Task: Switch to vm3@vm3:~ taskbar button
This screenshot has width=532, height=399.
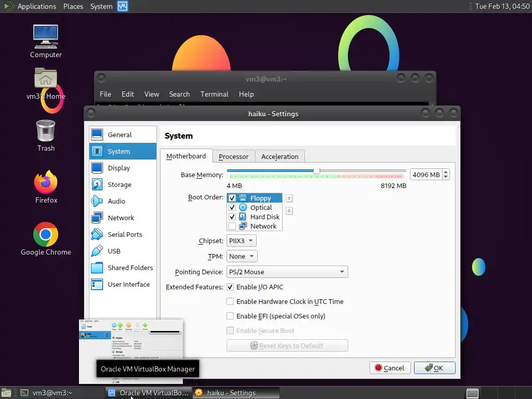Action: click(x=61, y=393)
